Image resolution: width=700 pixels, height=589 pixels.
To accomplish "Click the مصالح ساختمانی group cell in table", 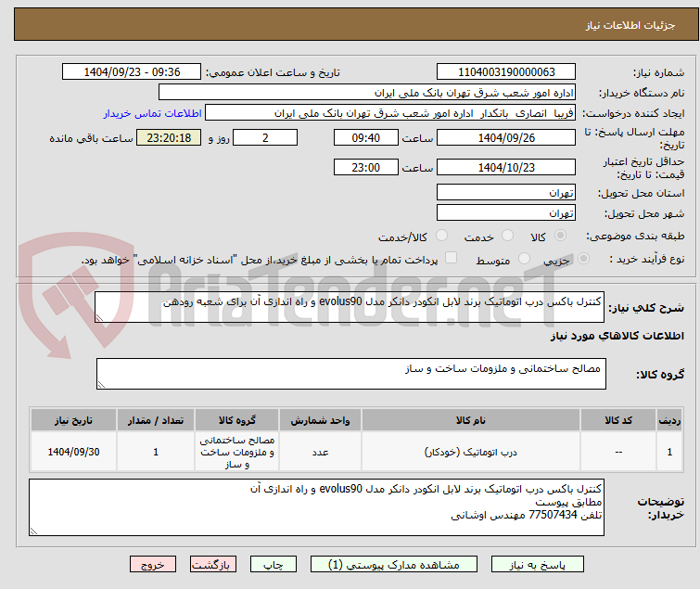I will pos(237,452).
